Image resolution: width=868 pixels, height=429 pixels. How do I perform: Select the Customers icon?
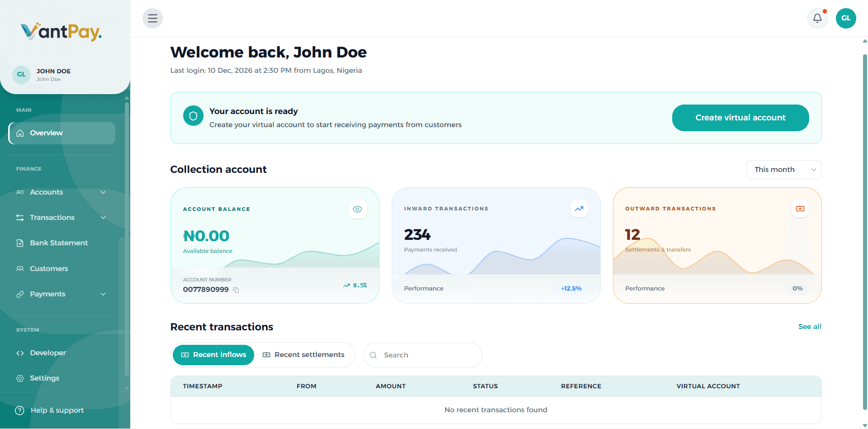(x=20, y=268)
